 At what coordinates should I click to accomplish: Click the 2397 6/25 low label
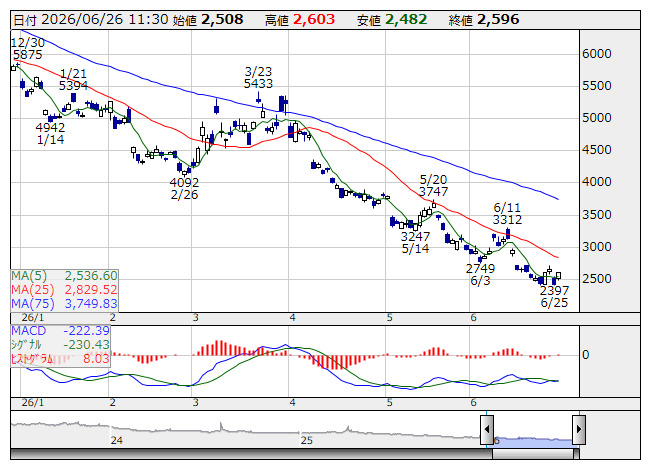point(554,296)
